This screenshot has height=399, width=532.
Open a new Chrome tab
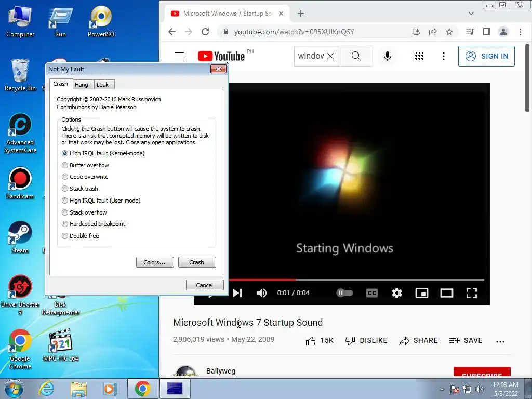click(301, 14)
